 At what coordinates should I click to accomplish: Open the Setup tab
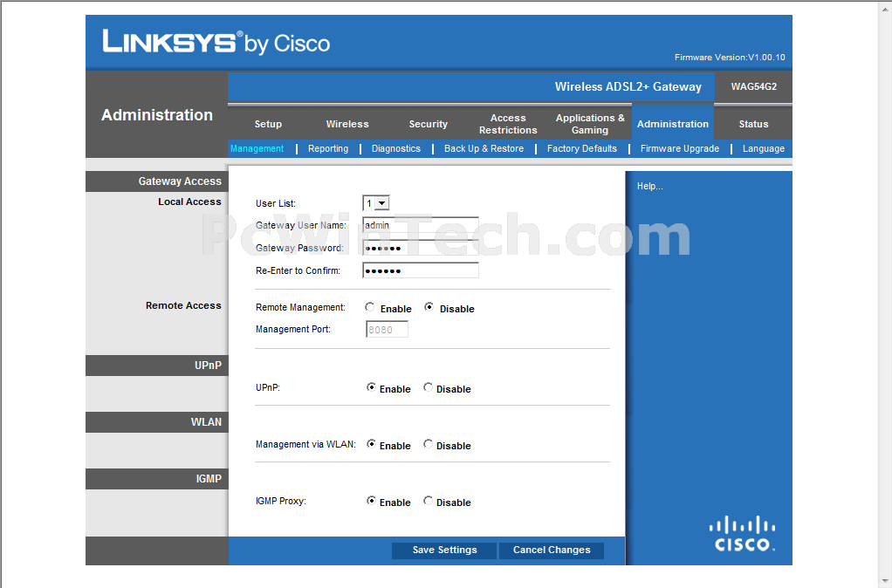268,124
